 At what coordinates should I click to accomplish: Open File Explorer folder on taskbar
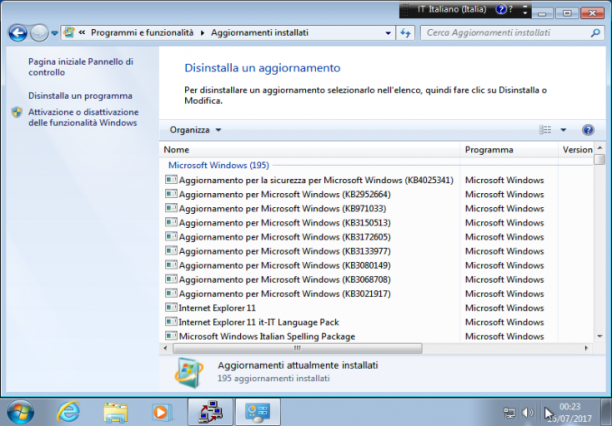tap(116, 412)
